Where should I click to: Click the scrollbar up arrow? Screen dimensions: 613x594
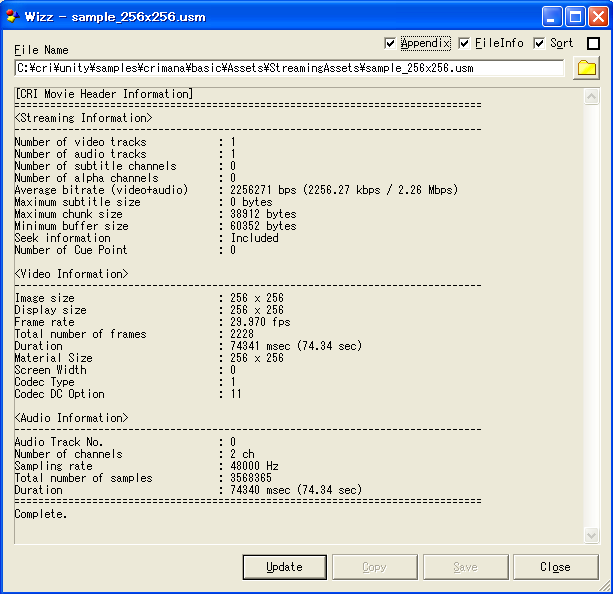pos(591,94)
